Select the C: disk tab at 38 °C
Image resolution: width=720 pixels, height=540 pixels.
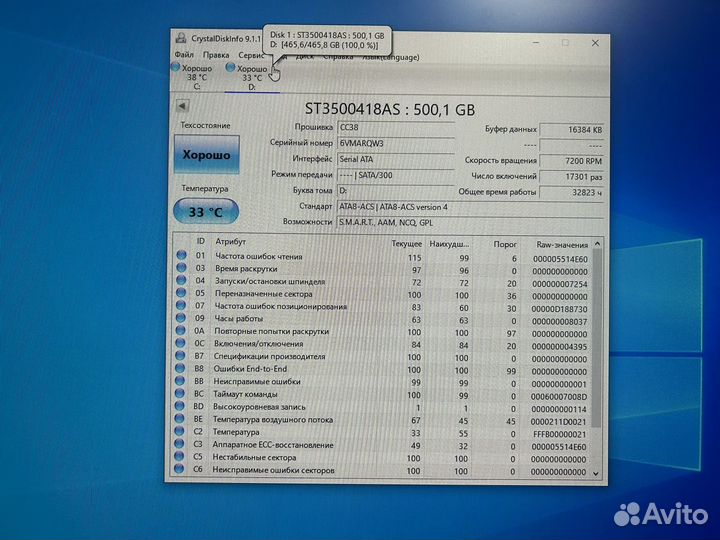pyautogui.click(x=197, y=77)
